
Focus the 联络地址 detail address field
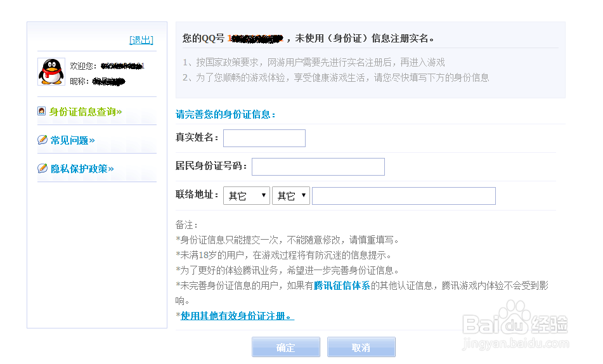pos(404,196)
